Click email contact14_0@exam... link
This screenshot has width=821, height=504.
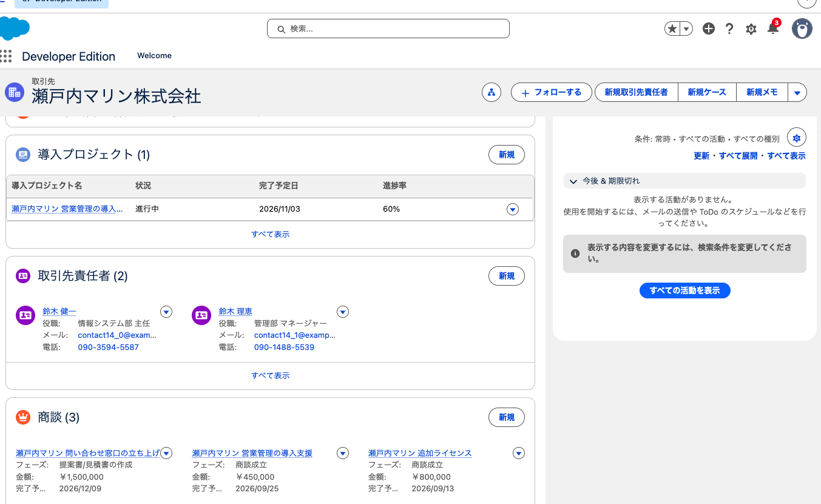point(117,335)
